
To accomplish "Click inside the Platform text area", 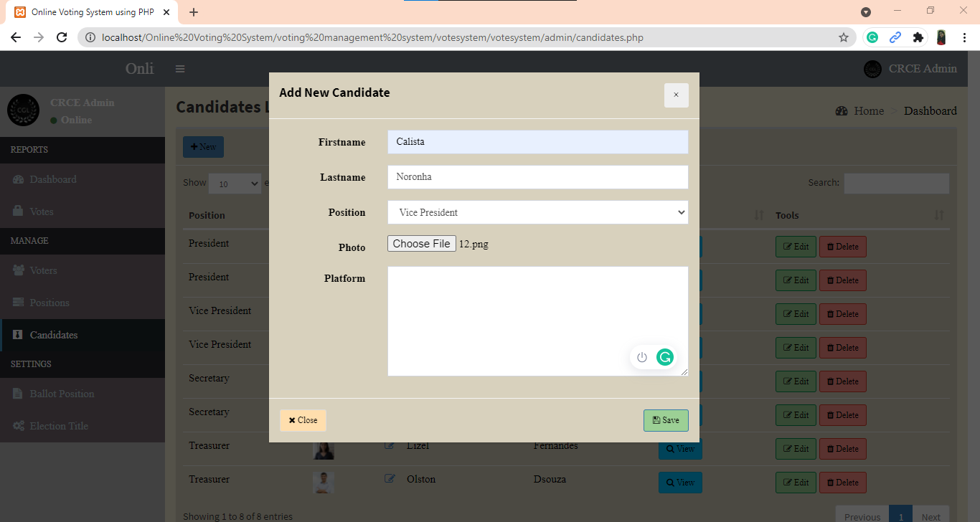I will click(537, 321).
